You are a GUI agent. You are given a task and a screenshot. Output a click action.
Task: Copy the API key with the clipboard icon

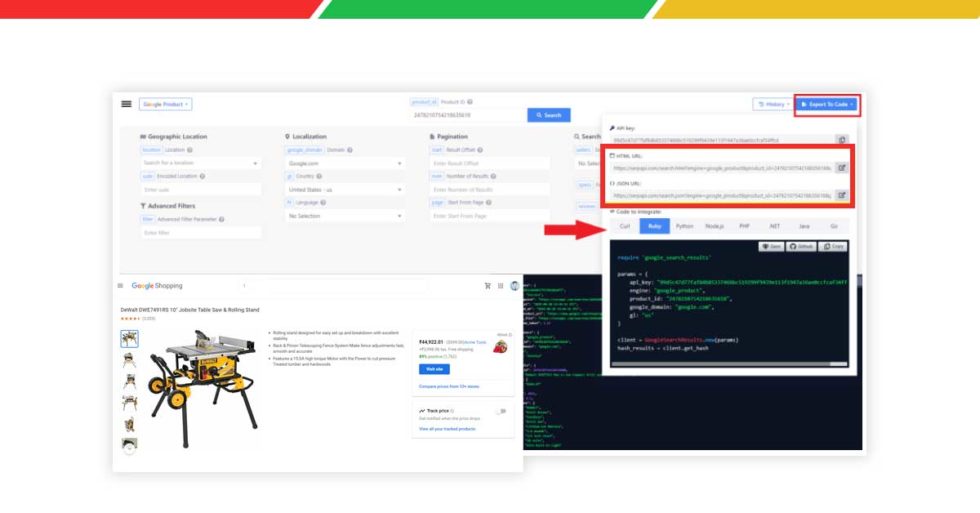[x=841, y=140]
